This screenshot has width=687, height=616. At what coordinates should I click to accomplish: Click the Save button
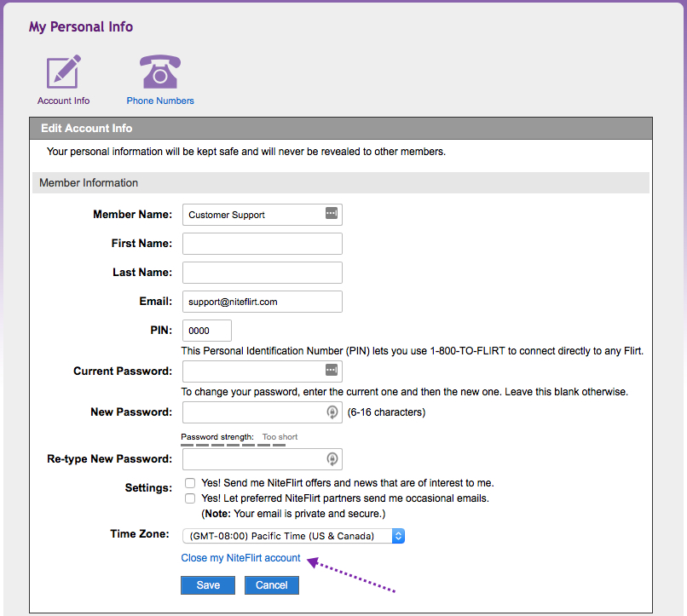(208, 585)
